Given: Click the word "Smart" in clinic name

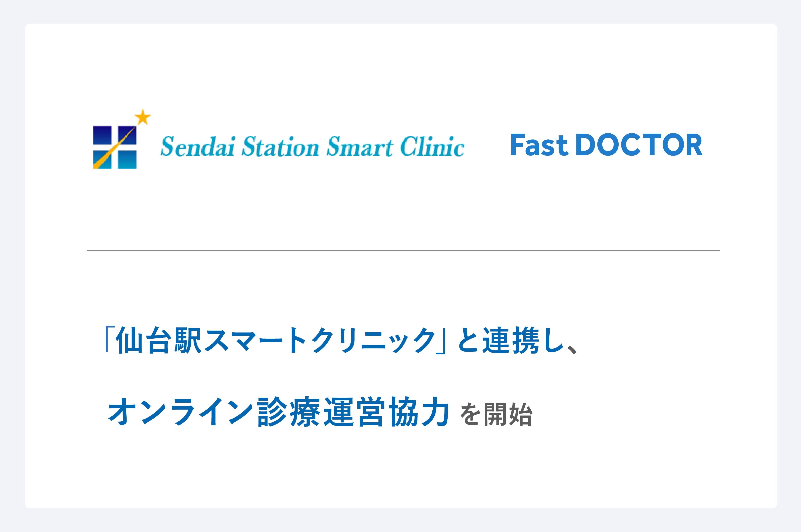Looking at the screenshot, I should pos(360,147).
